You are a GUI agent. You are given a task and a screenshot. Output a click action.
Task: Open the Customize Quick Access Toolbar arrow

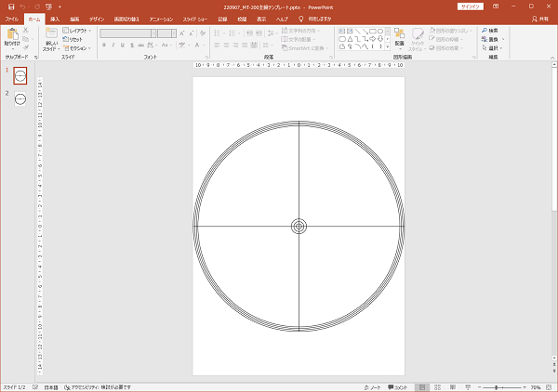click(60, 7)
